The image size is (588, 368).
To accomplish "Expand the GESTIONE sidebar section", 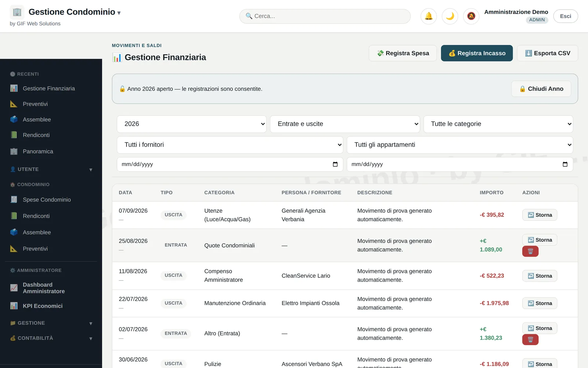I will [x=51, y=323].
